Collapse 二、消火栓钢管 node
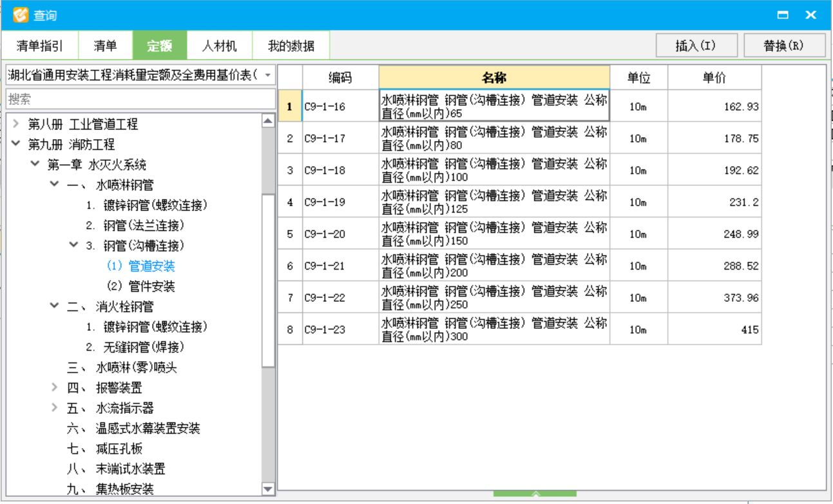The height and width of the screenshot is (504, 833). (54, 306)
